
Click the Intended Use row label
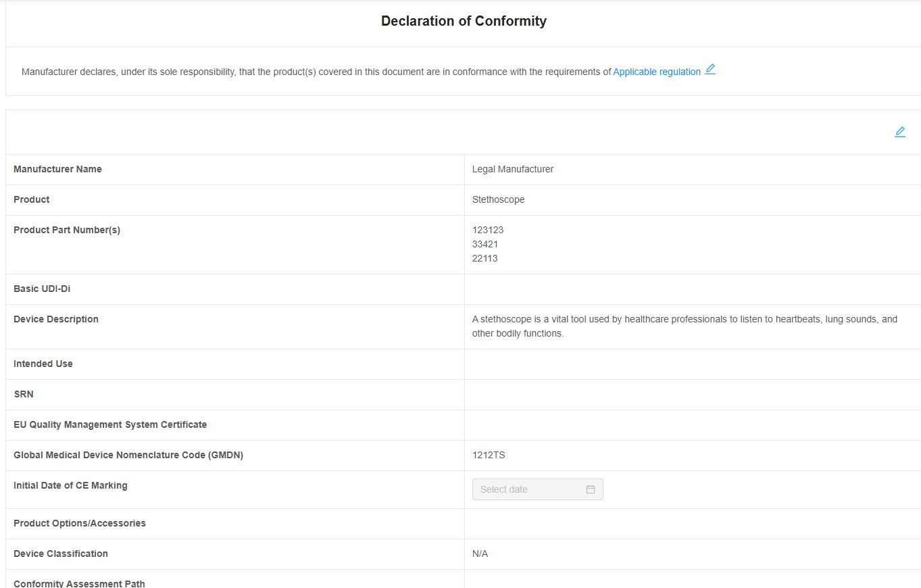(x=43, y=364)
